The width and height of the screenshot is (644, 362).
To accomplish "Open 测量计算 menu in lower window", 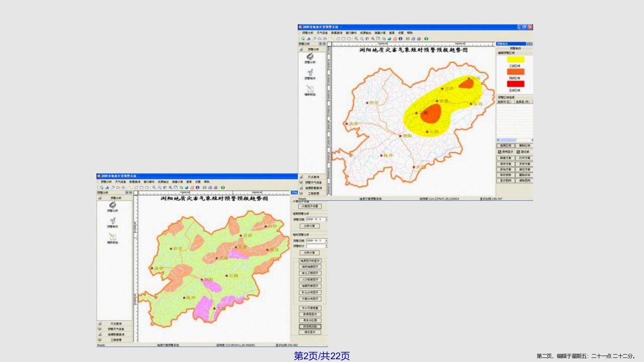I will (178, 182).
